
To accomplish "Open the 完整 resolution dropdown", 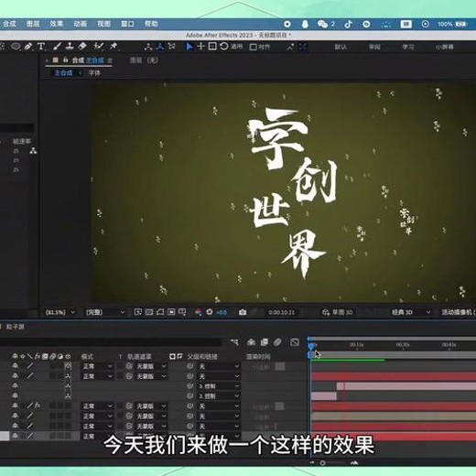I will pyautogui.click(x=105, y=312).
